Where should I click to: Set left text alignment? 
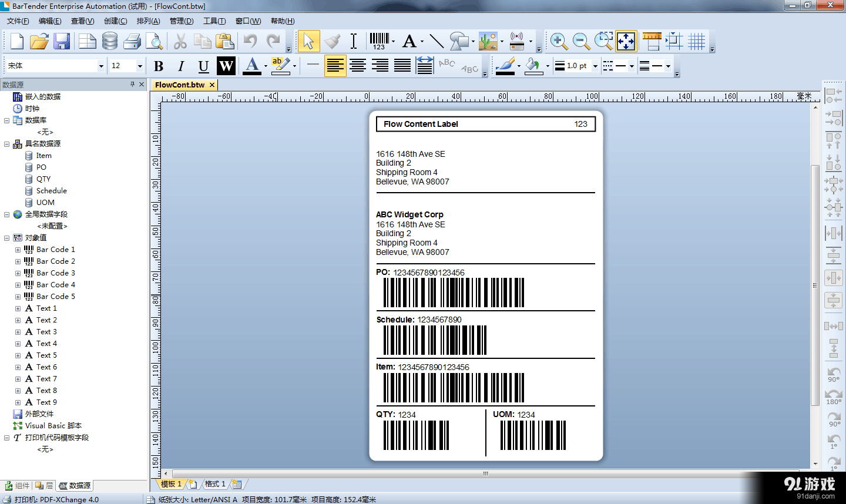[335, 66]
